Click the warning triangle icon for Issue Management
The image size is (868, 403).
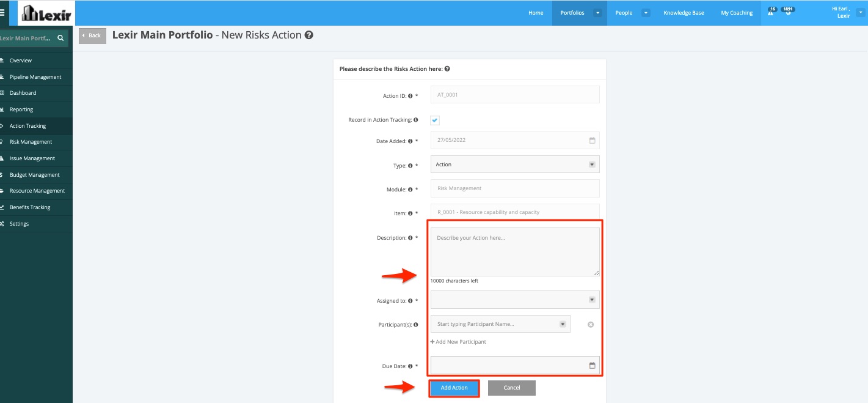[2, 158]
